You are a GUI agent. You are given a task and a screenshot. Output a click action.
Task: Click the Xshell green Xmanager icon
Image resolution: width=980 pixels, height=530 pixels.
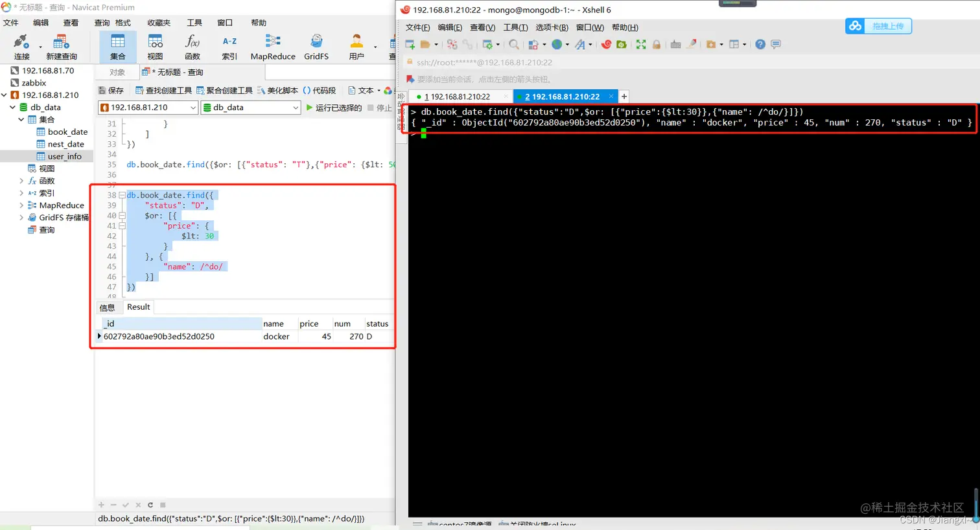622,45
